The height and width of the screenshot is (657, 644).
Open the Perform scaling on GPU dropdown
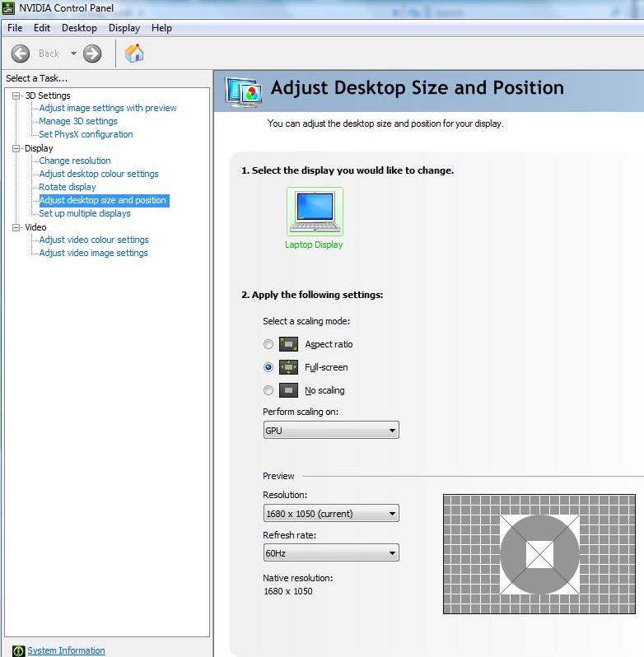[x=331, y=431]
